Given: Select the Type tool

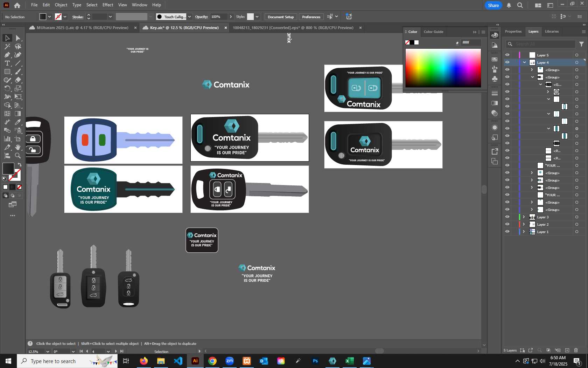Looking at the screenshot, I should pyautogui.click(x=7, y=63).
